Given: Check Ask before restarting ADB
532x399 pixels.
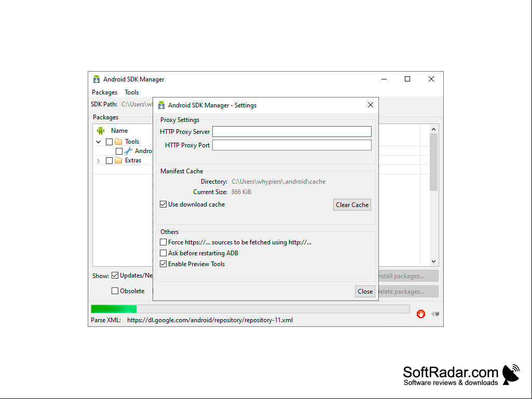Looking at the screenshot, I should point(163,253).
